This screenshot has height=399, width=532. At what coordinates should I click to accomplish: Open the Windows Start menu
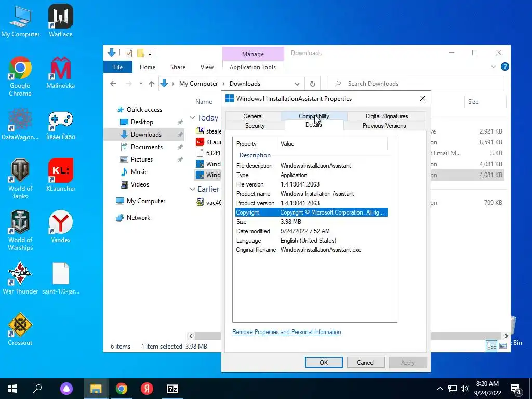pyautogui.click(x=12, y=389)
